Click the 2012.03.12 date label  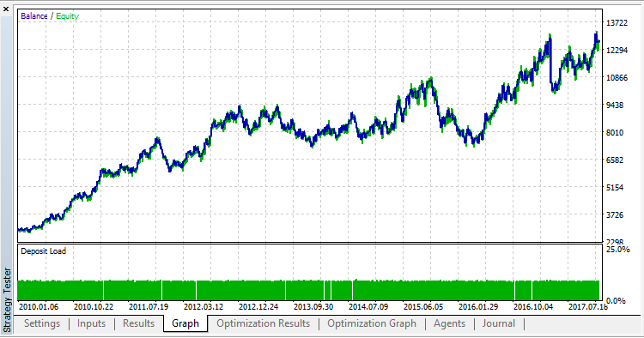(204, 307)
